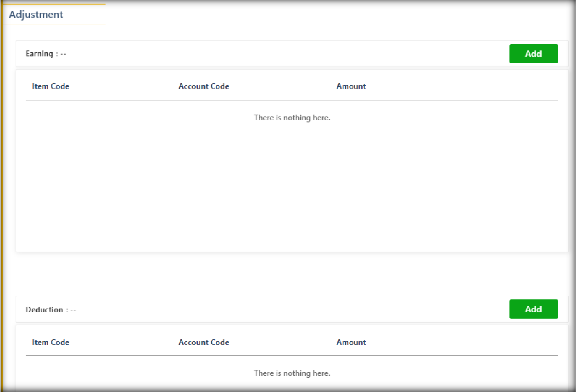576x392 pixels.
Task: Sort by Account Code in Earning table
Action: 204,86
